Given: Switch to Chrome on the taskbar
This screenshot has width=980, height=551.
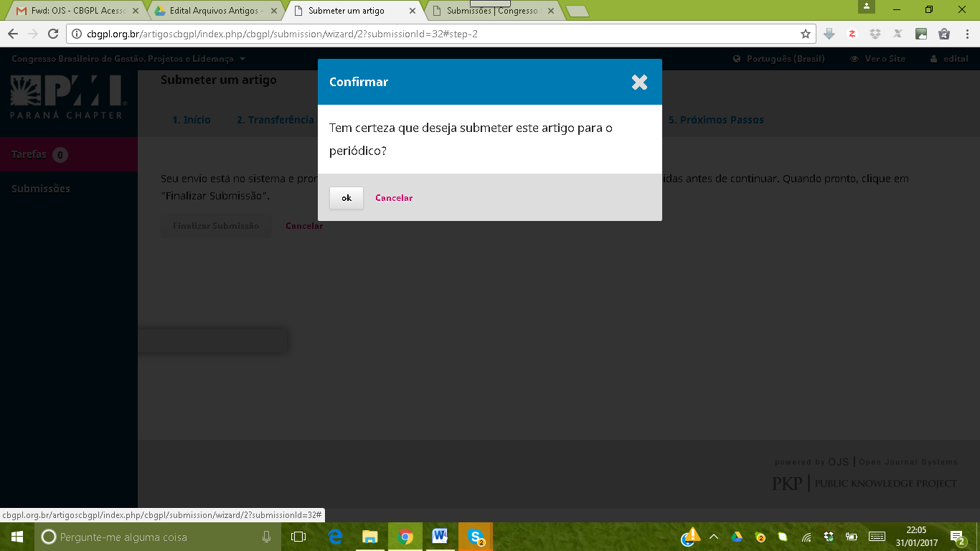Looking at the screenshot, I should point(405,537).
